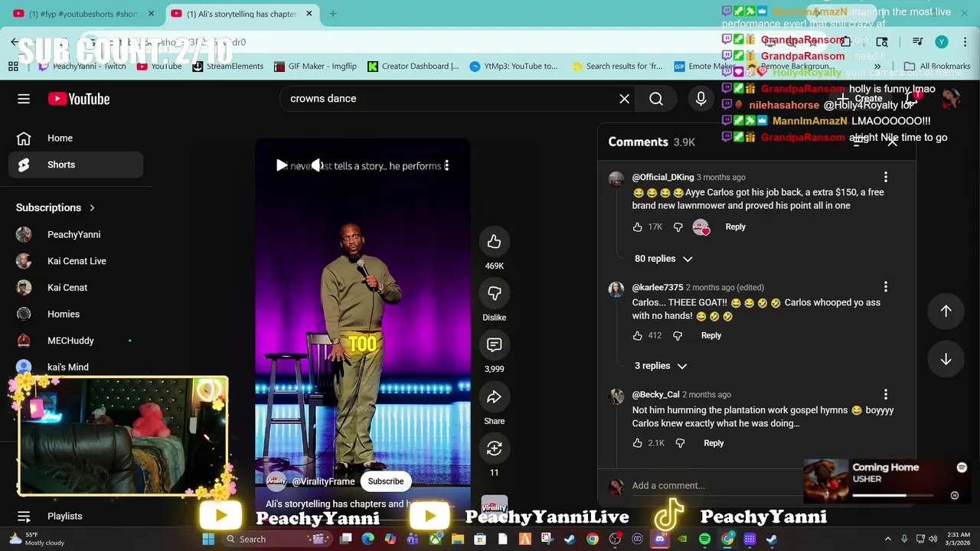The height and width of the screenshot is (551, 980).
Task: Go to the next short with down arrow
Action: 946,360
